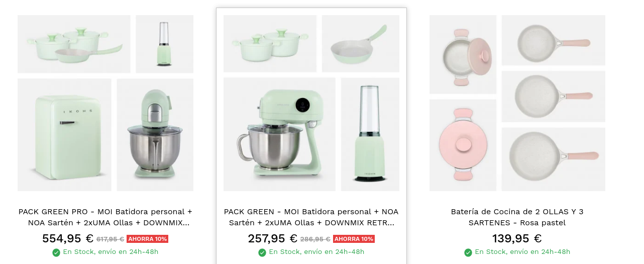Open the PACK GREEN MOI Batidora title link

click(311, 217)
